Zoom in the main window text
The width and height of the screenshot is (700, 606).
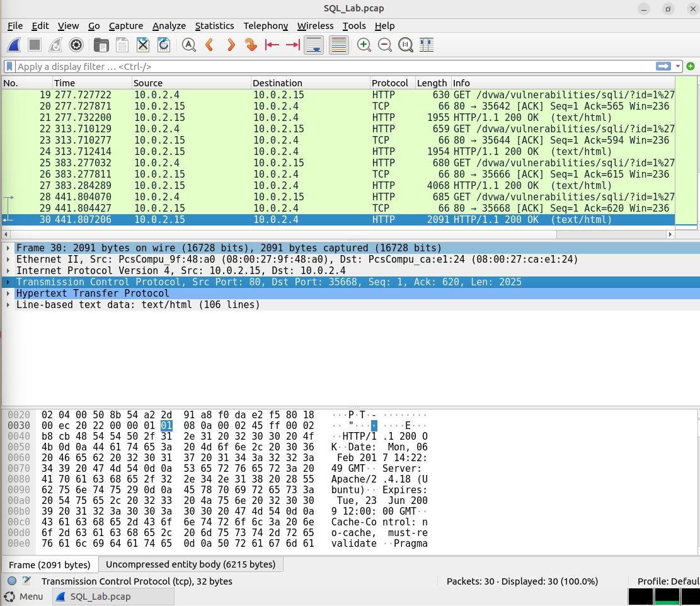364,45
